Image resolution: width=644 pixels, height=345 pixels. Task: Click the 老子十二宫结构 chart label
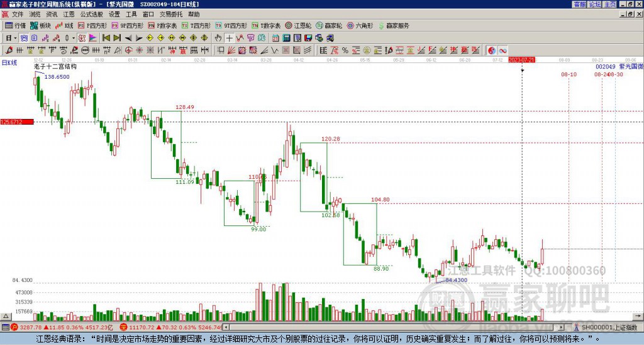(x=55, y=66)
